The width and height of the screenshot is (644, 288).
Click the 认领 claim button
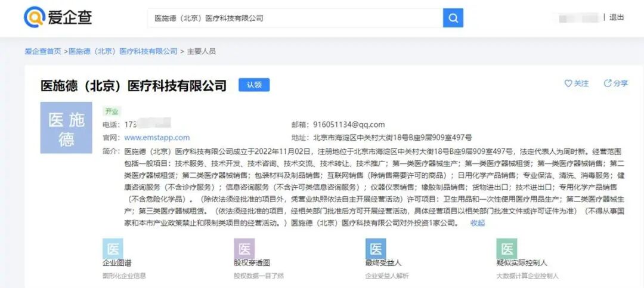tap(254, 85)
